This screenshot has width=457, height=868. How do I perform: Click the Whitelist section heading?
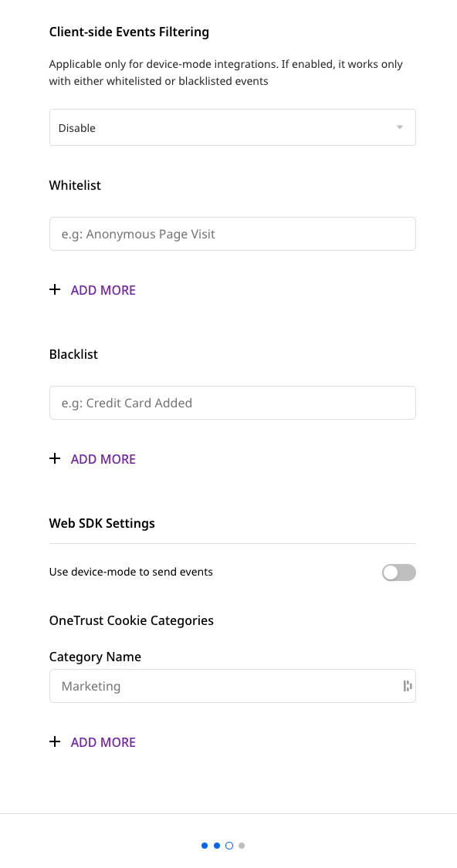[74, 185]
